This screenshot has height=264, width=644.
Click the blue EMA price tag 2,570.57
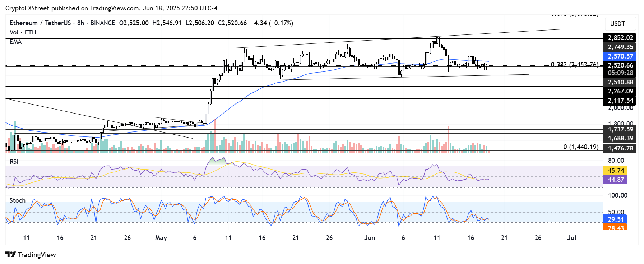tap(620, 56)
